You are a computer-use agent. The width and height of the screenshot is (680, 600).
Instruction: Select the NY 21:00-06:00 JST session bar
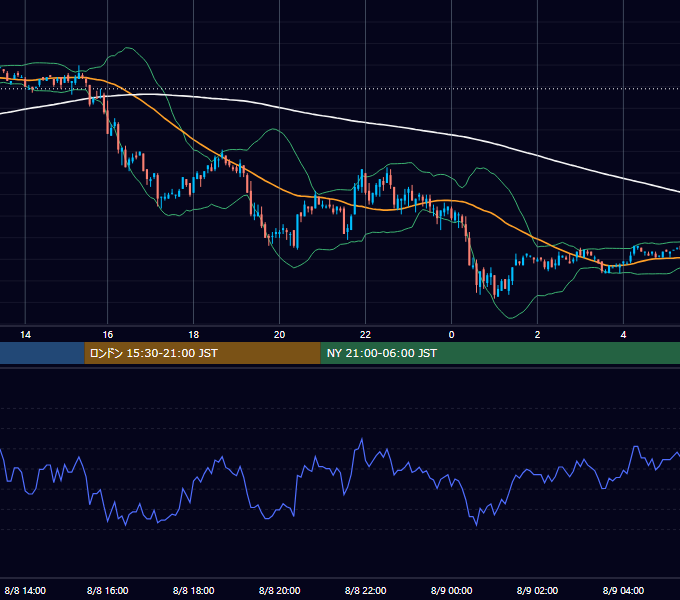[x=500, y=353]
